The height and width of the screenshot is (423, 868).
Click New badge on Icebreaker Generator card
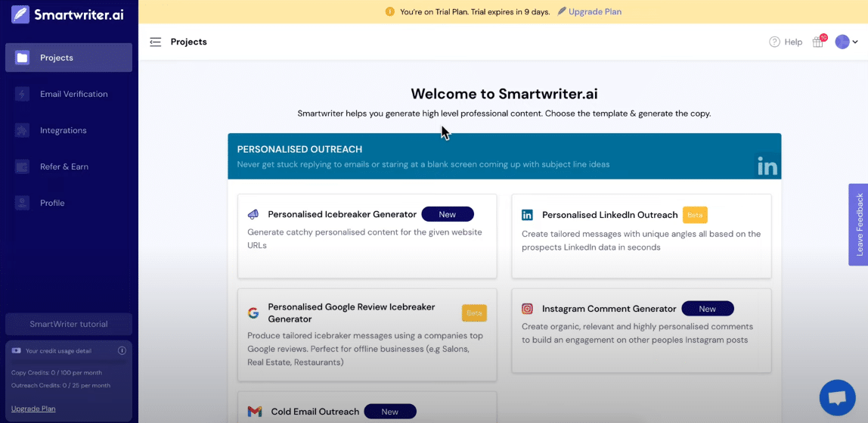[x=448, y=214]
